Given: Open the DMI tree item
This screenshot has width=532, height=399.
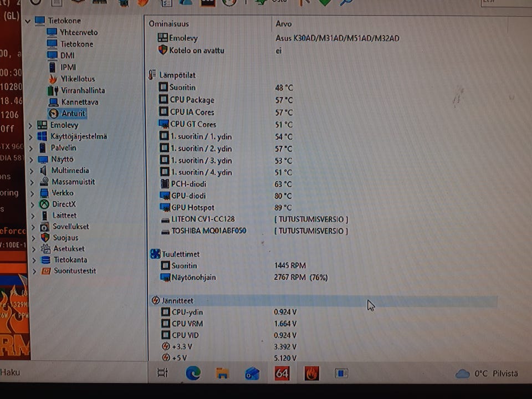Looking at the screenshot, I should [x=67, y=55].
